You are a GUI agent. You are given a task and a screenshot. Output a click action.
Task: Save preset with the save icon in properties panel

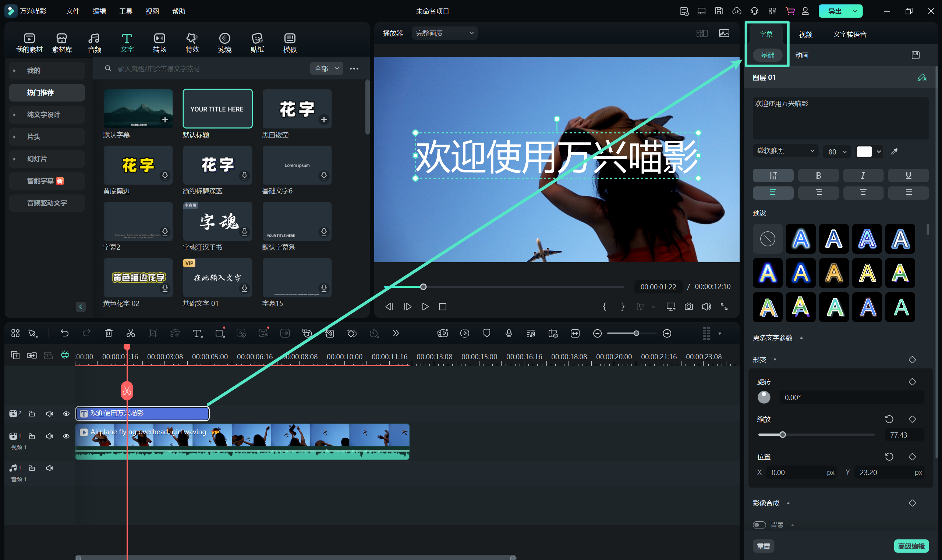(x=916, y=55)
